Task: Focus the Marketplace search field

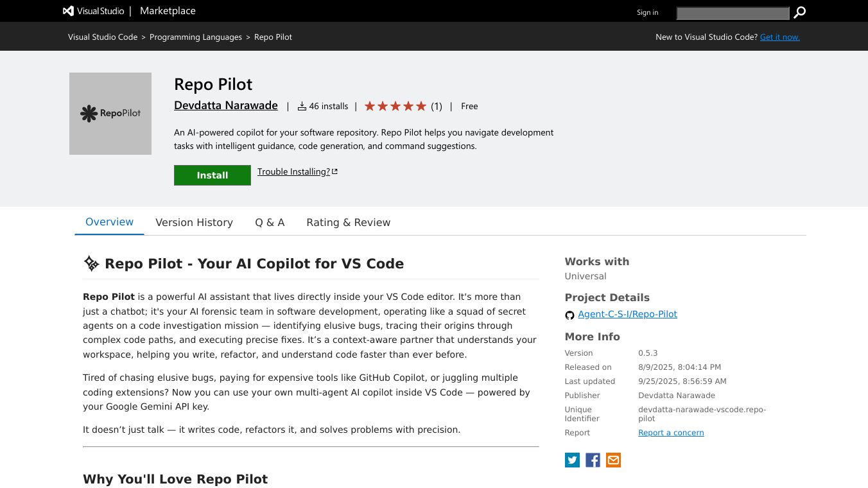Action: click(x=733, y=13)
